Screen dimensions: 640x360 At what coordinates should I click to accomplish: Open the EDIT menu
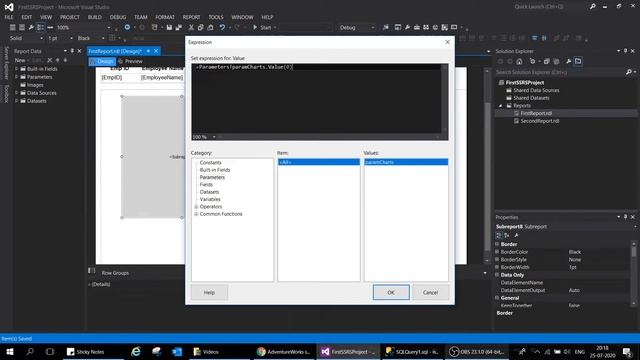point(27,17)
